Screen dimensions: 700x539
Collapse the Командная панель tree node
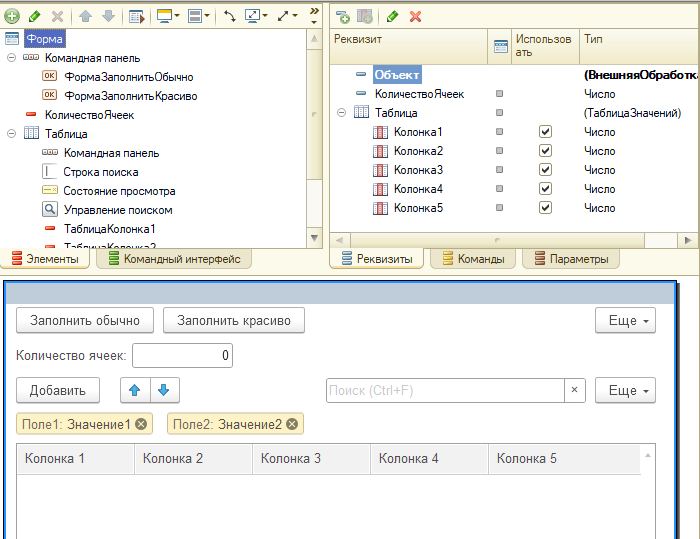click(x=12, y=58)
